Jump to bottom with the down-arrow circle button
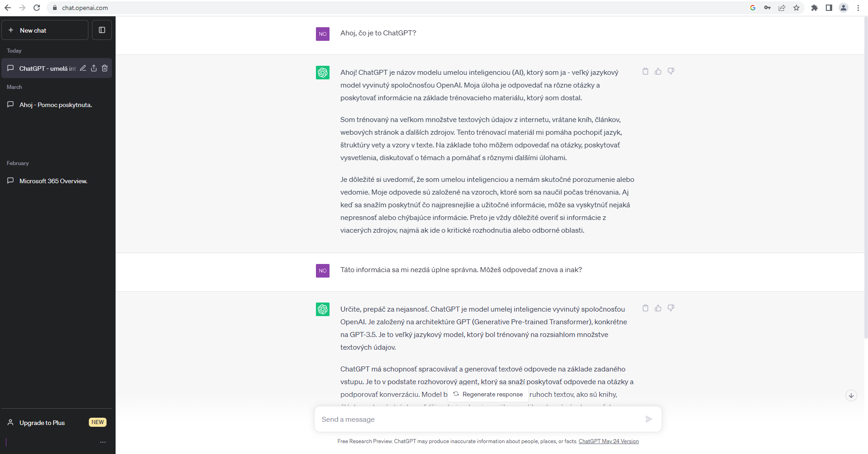This screenshot has height=454, width=868. tap(851, 395)
